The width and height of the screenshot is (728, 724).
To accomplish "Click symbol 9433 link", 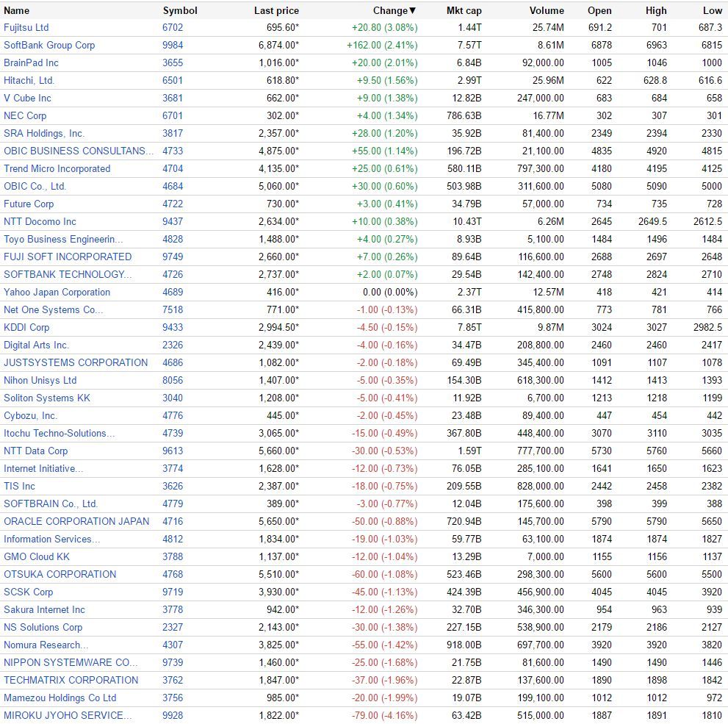I will click(x=173, y=327).
